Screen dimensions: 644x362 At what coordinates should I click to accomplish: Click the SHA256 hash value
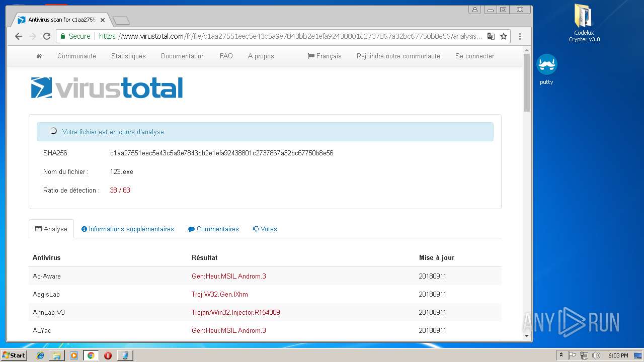pyautogui.click(x=222, y=153)
